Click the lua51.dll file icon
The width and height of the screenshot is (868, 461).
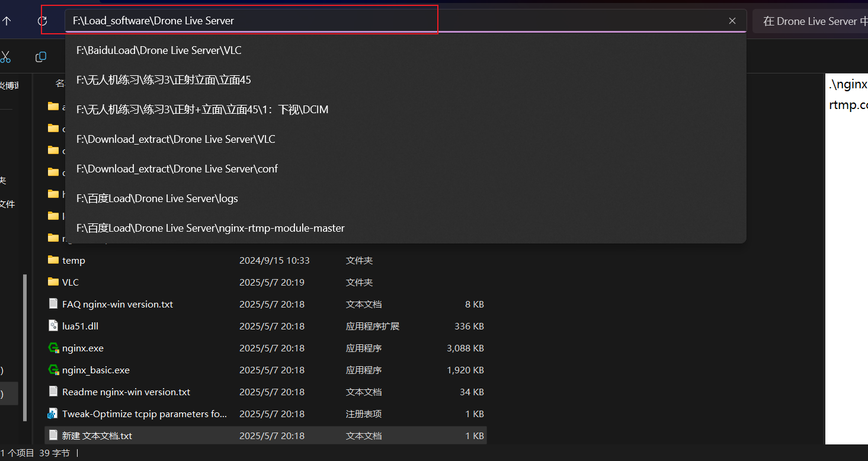53,326
